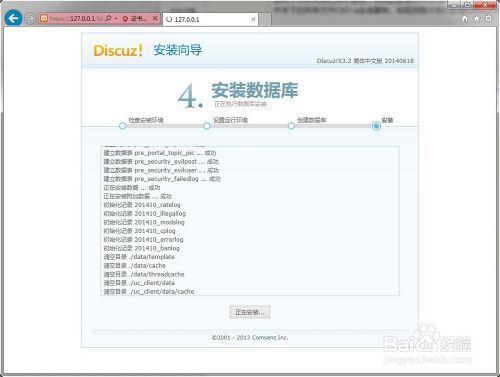Click log line ./uc_client/data
500x377 pixels.
[139, 283]
